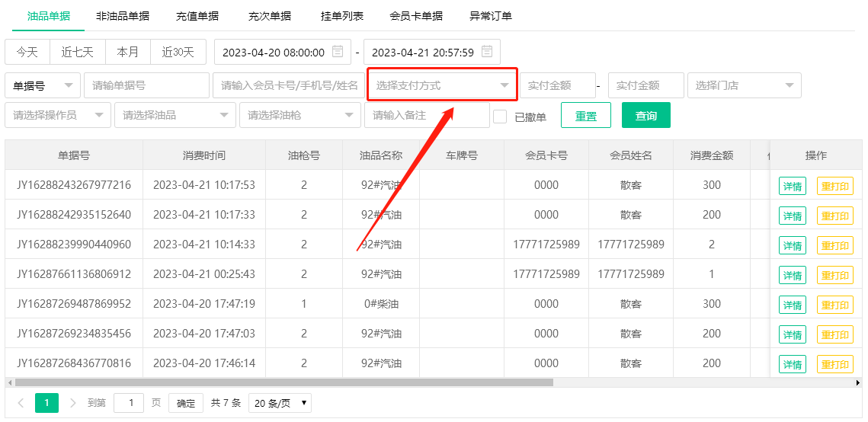This screenshot has height=422, width=868.
Task: Click the time cell 2023-04-21 00:25:43
Action: pos(204,273)
